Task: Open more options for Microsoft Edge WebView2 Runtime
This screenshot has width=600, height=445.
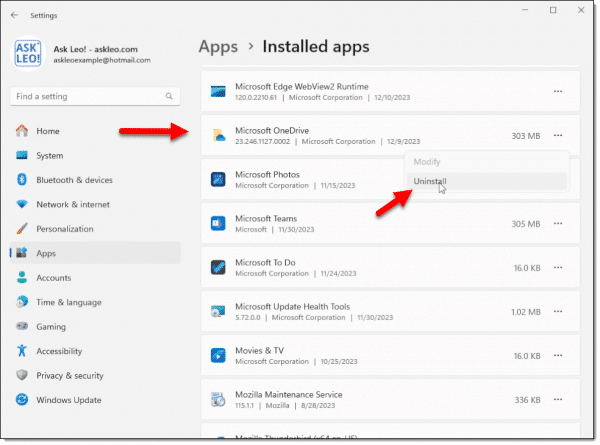Action: click(558, 92)
